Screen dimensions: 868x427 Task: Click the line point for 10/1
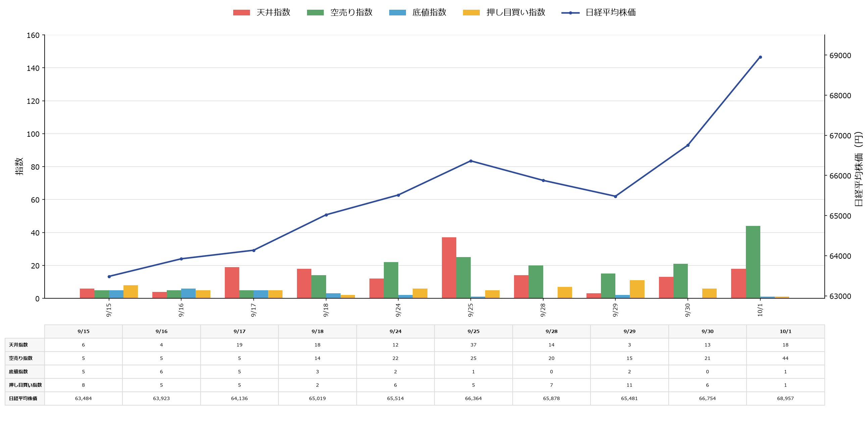point(760,57)
